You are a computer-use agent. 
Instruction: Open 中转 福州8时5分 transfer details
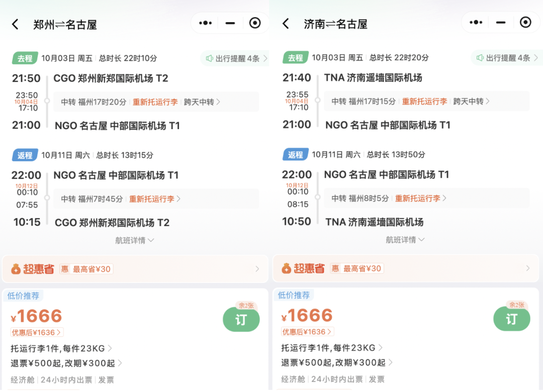(426, 198)
